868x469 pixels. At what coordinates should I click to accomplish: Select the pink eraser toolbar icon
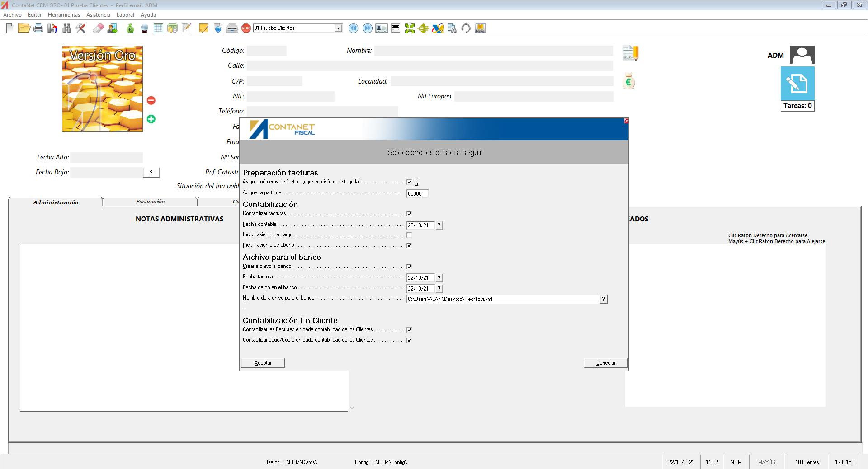pyautogui.click(x=98, y=28)
